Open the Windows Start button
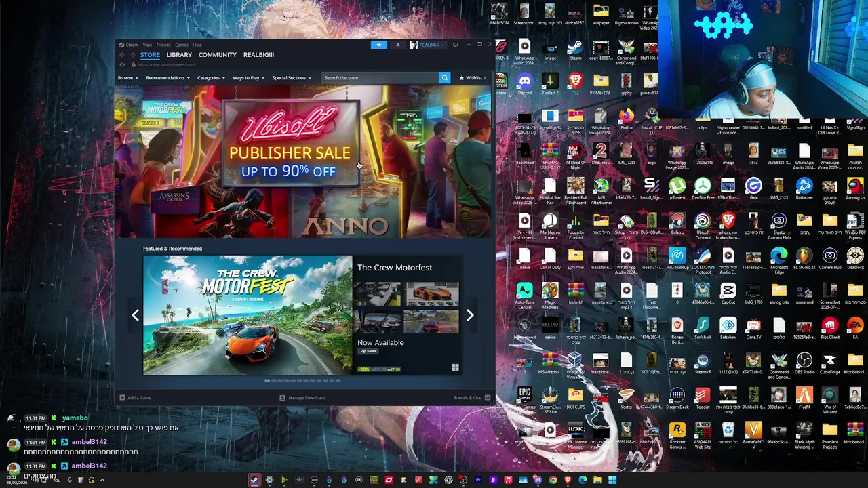The image size is (868, 488). coord(612,480)
